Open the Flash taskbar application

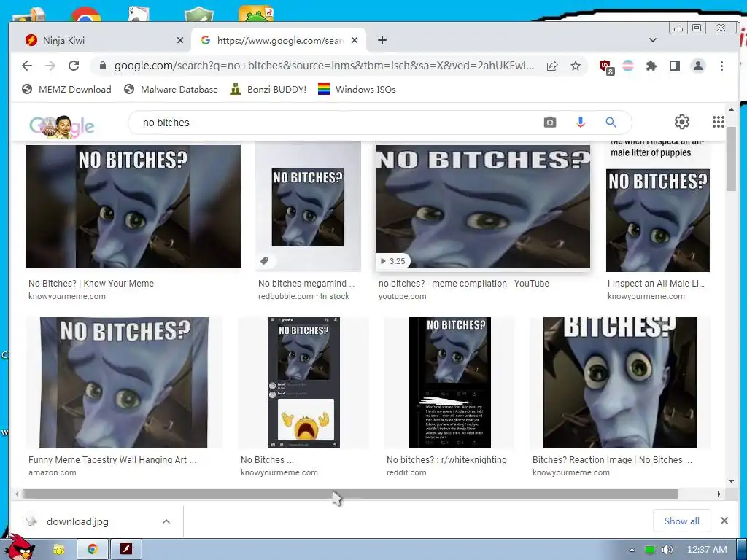tap(126, 549)
